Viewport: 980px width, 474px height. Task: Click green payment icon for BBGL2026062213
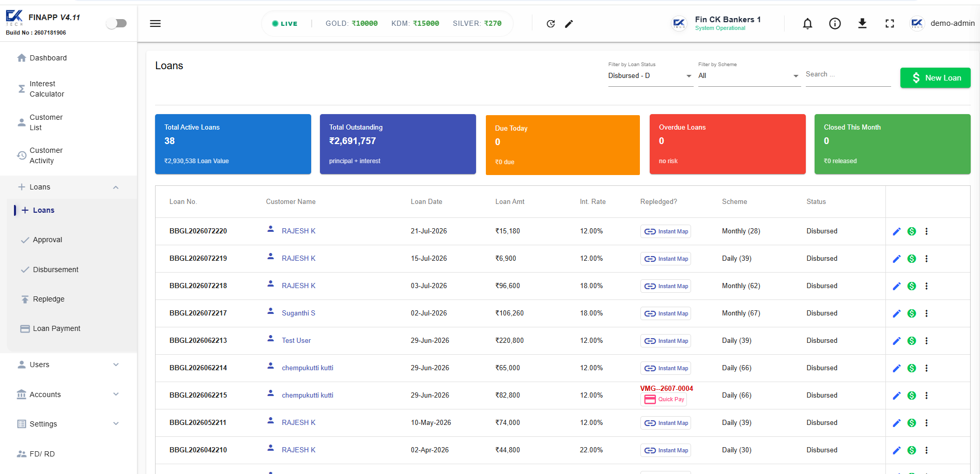coord(912,341)
